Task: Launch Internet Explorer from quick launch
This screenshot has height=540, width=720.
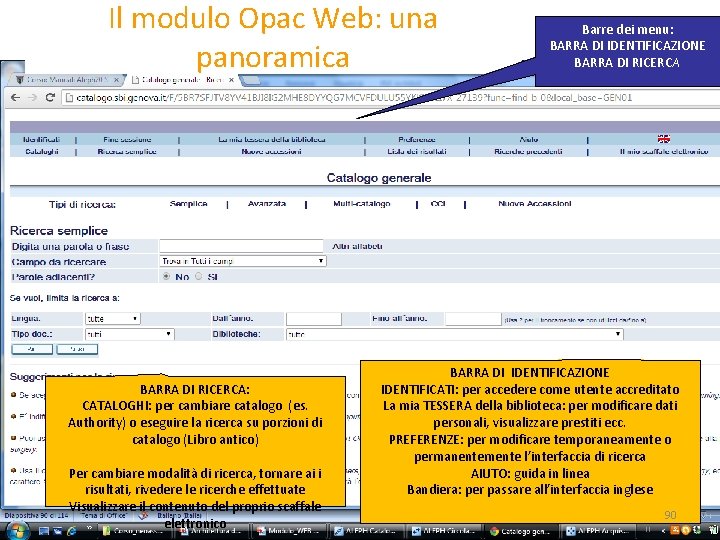Action: coord(72,531)
